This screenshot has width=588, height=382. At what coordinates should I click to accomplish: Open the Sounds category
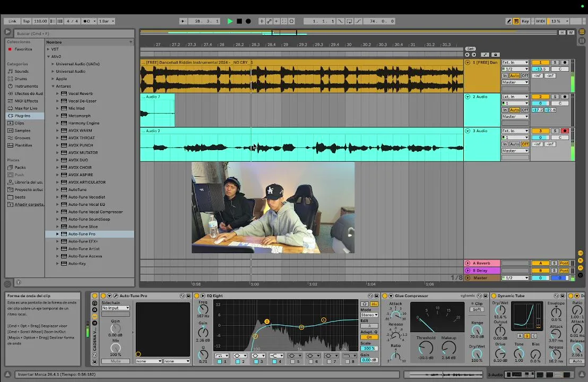[x=21, y=71]
